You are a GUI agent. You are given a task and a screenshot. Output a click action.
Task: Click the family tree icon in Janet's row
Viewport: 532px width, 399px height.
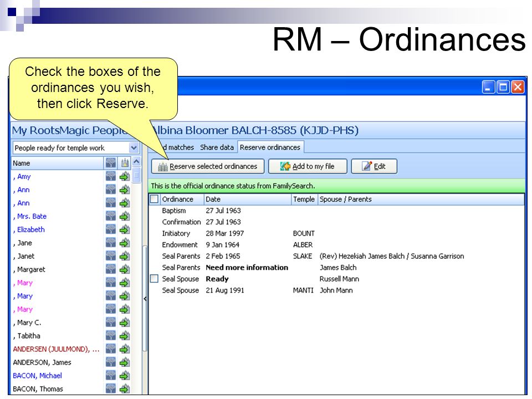(111, 256)
